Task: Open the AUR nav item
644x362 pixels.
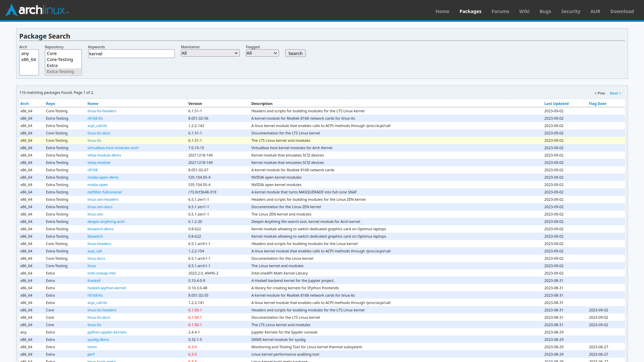Action: [595, 11]
